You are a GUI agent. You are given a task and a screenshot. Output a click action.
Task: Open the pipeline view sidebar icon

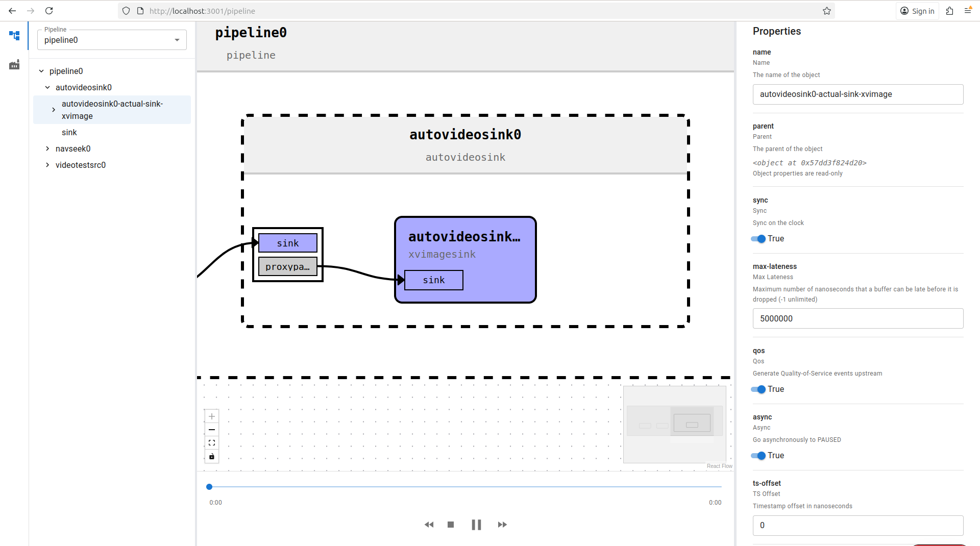click(14, 36)
